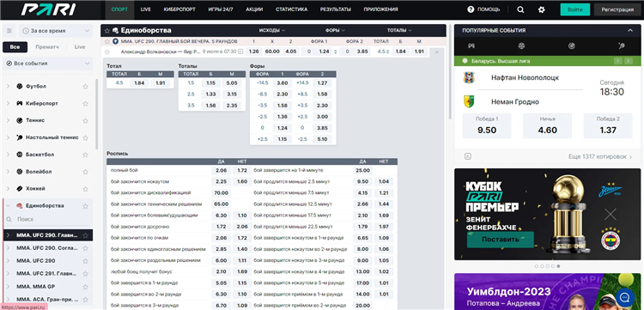Viewport: 644px width, 310px height.
Task: Star the Волканвски fight event row
Action: [x=107, y=52]
